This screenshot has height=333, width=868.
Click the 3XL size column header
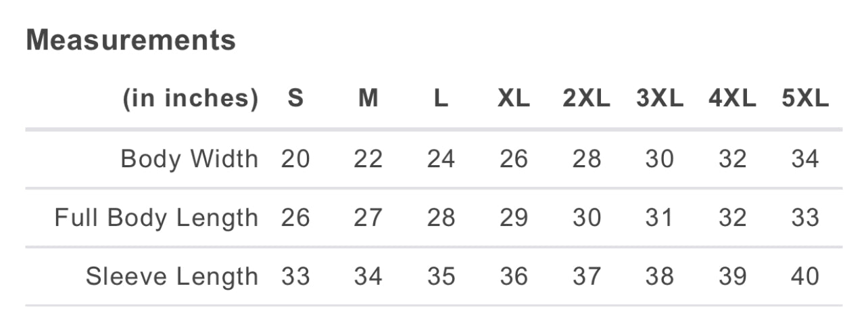659,99
